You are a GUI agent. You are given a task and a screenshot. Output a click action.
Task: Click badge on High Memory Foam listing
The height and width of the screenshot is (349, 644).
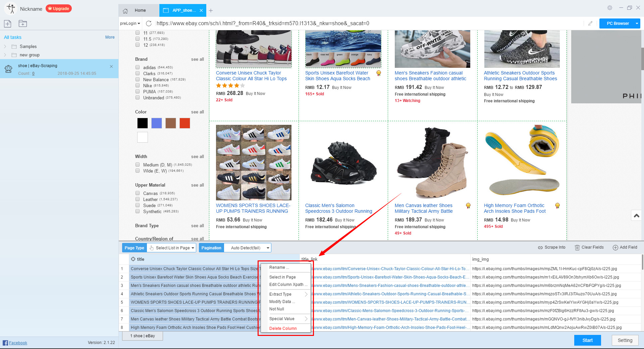pyautogui.click(x=557, y=206)
